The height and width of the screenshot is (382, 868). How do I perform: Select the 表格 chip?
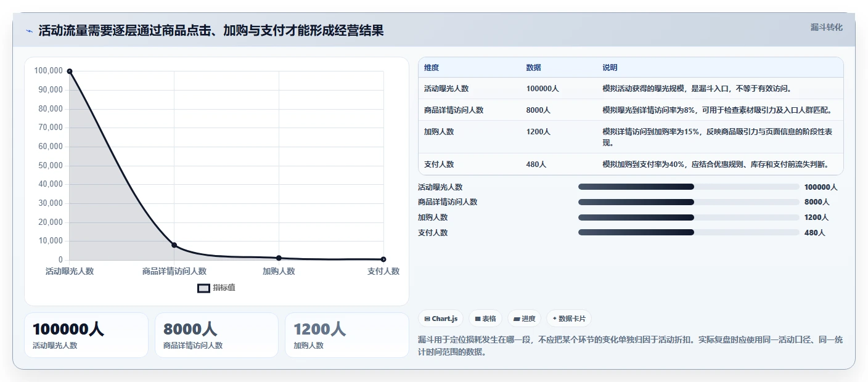[486, 319]
